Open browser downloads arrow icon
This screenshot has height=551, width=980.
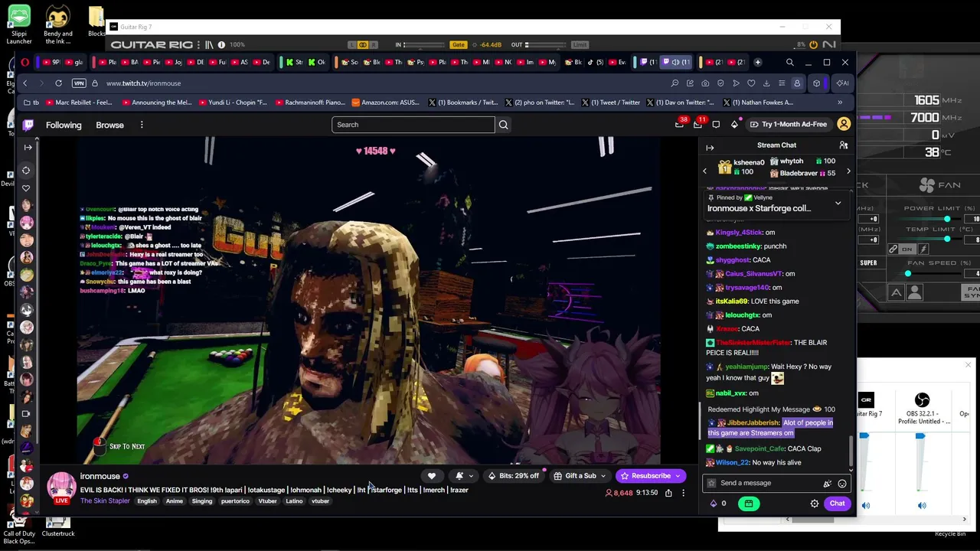point(766,83)
